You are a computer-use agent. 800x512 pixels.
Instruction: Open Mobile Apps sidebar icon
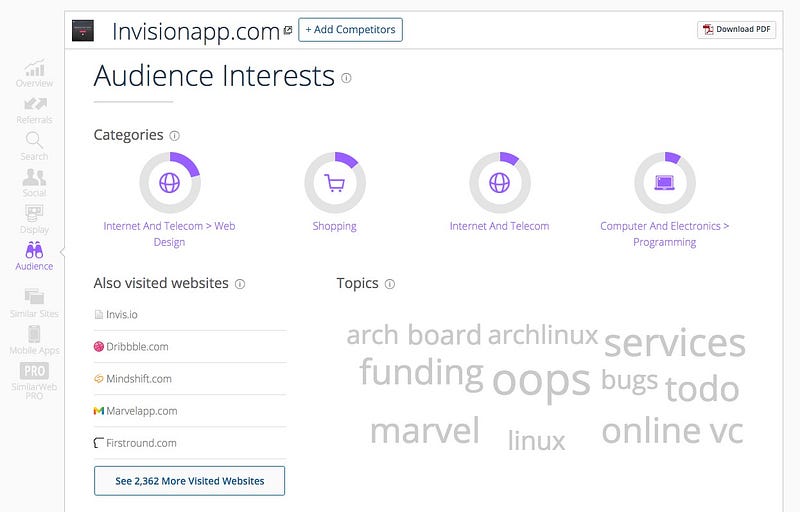[x=34, y=340]
